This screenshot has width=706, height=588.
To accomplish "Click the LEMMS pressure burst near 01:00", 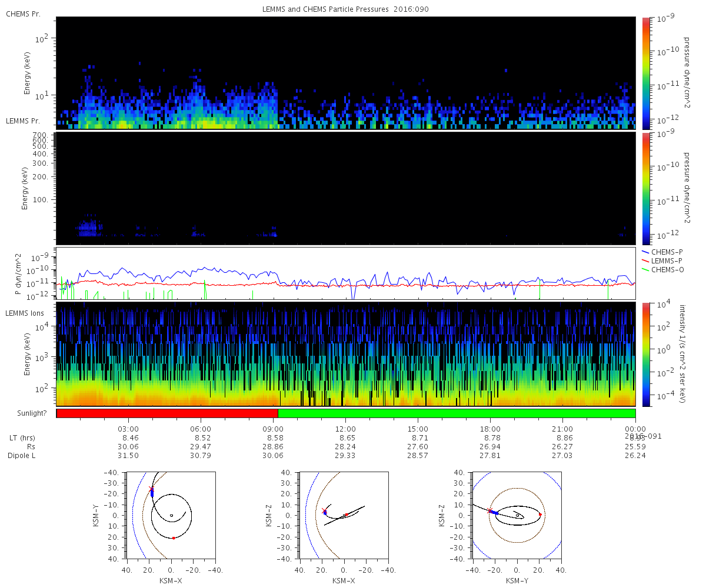I will coord(89,226).
